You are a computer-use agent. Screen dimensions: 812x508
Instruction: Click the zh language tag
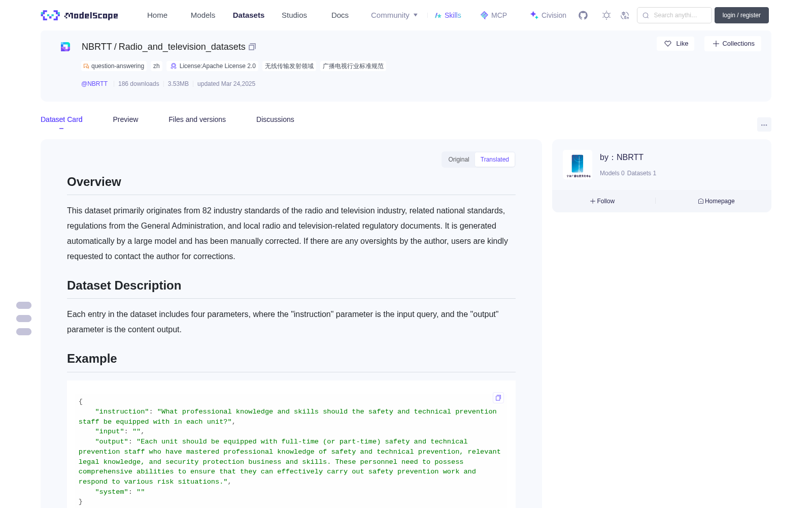coord(156,66)
